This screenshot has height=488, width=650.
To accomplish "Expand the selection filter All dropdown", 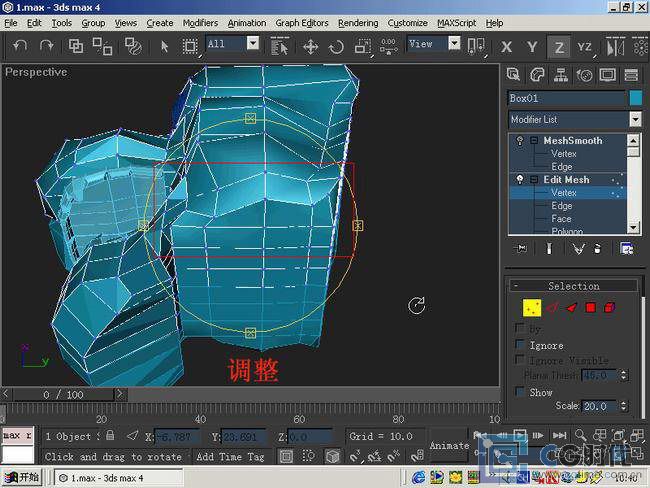I will pyautogui.click(x=252, y=43).
